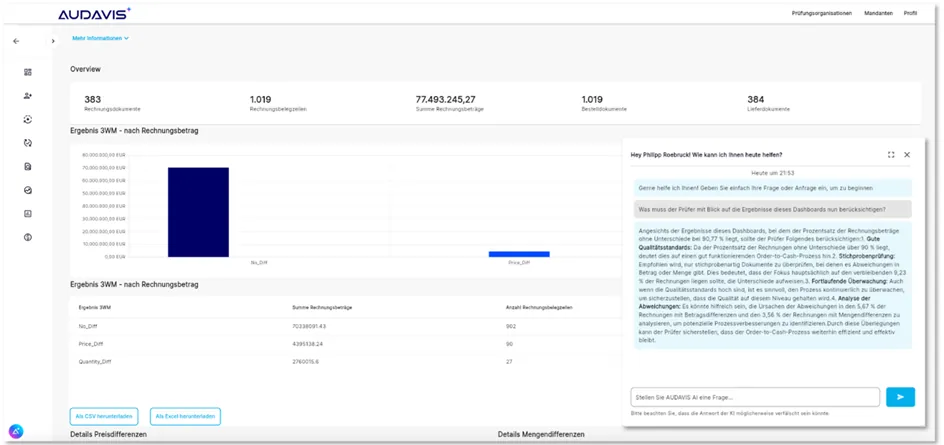Screen dimensions: 944x445
Task: Click the count 902 in the table
Action: [x=511, y=326]
